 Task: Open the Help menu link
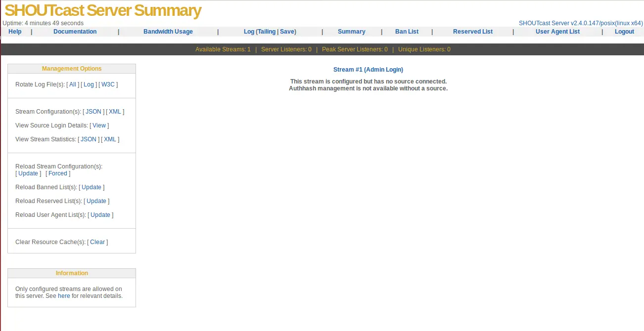pos(15,32)
